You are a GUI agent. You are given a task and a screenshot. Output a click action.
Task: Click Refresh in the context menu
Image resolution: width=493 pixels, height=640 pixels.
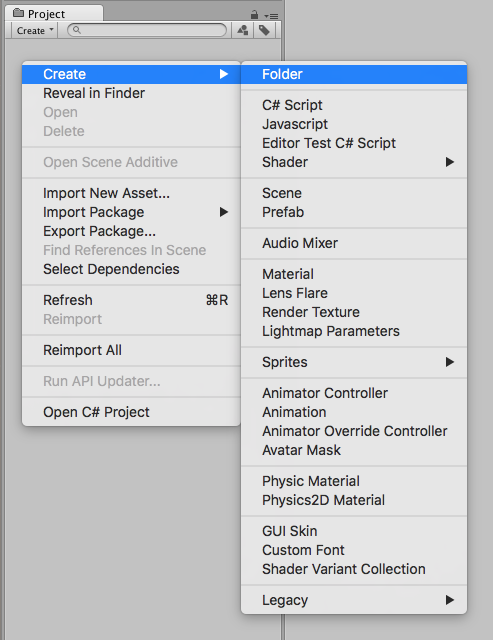(131, 300)
